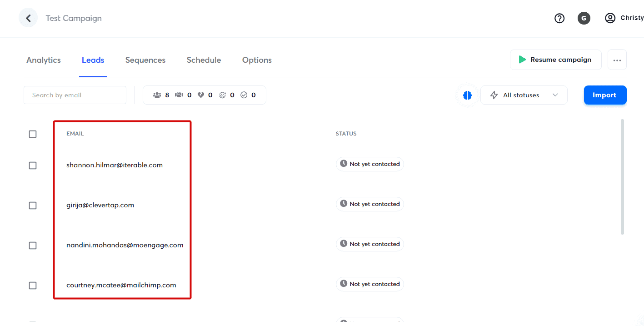The width and height of the screenshot is (644, 326).
Task: Open the three-dots more options menu
Action: pos(617,60)
